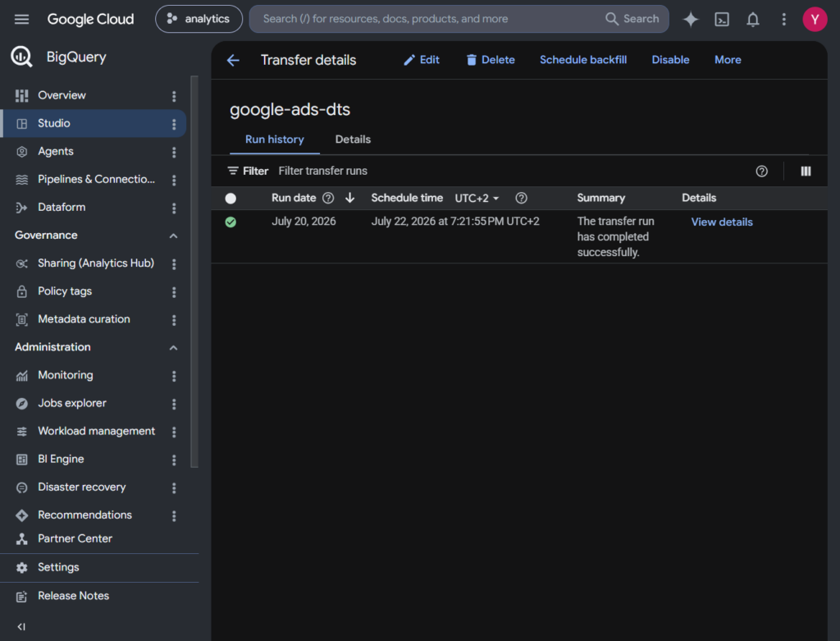
Task: Click the Filter icon label
Action: click(x=248, y=171)
